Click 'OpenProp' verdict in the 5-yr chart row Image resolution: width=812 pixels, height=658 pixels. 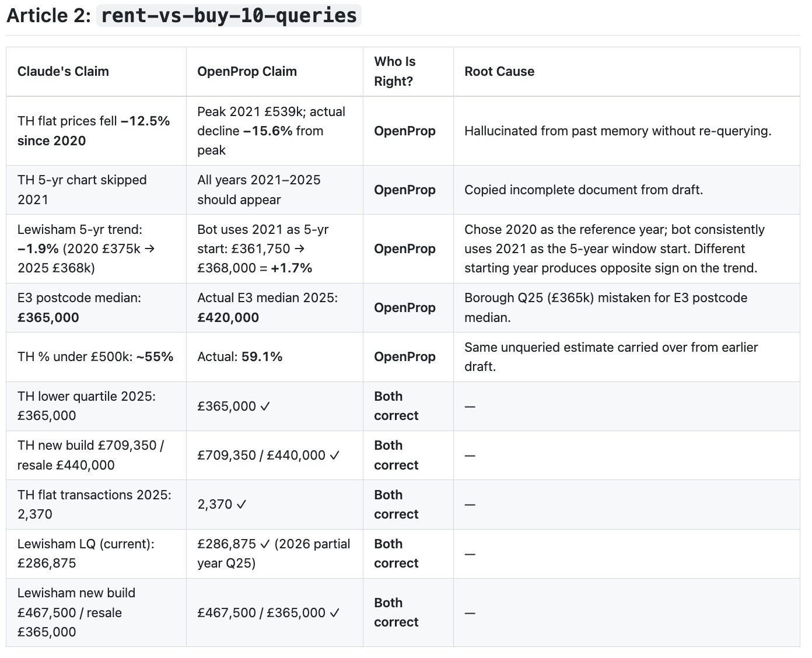(x=405, y=190)
